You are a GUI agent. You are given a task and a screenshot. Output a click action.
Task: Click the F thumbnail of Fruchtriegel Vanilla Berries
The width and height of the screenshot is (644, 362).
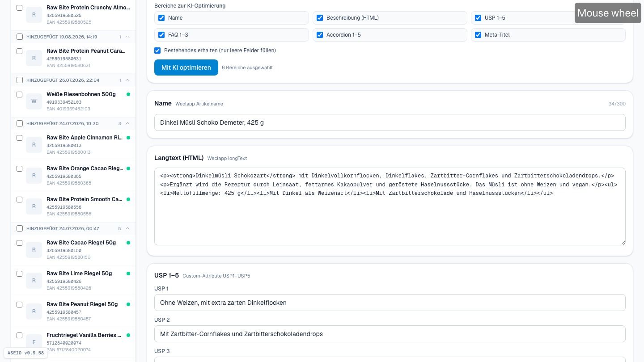point(34,342)
